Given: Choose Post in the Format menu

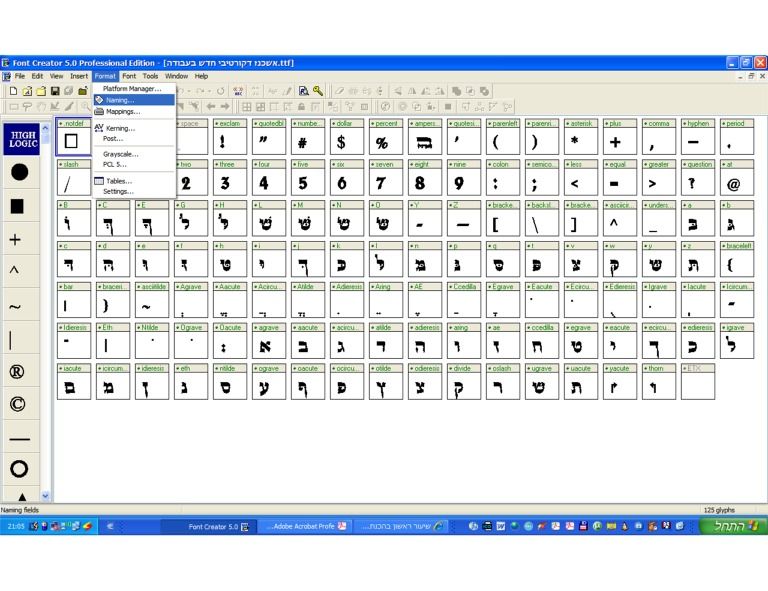Looking at the screenshot, I should [134, 139].
